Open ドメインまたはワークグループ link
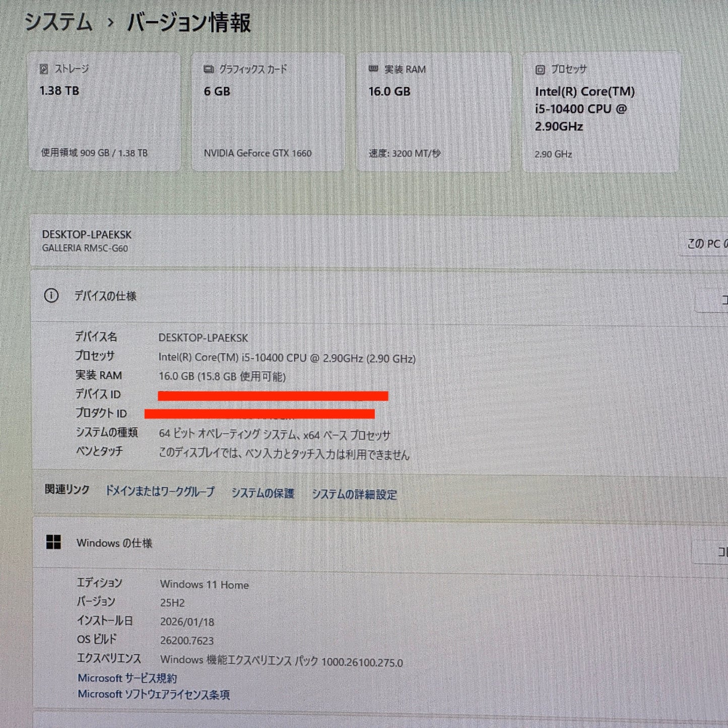The height and width of the screenshot is (728, 728). [160, 491]
